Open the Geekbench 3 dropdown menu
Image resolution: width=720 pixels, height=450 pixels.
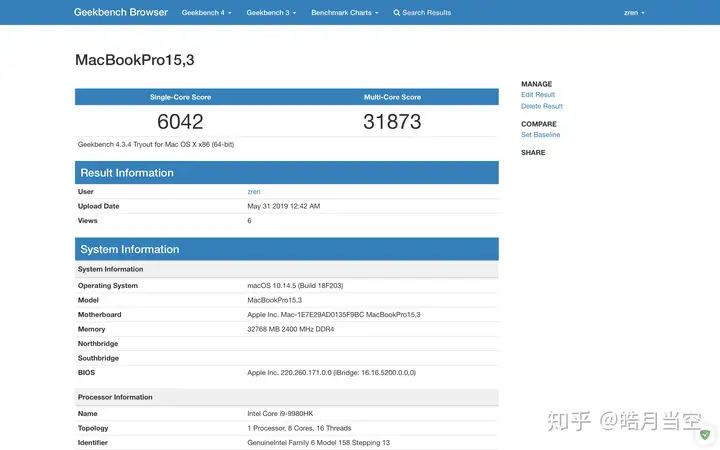[271, 13]
